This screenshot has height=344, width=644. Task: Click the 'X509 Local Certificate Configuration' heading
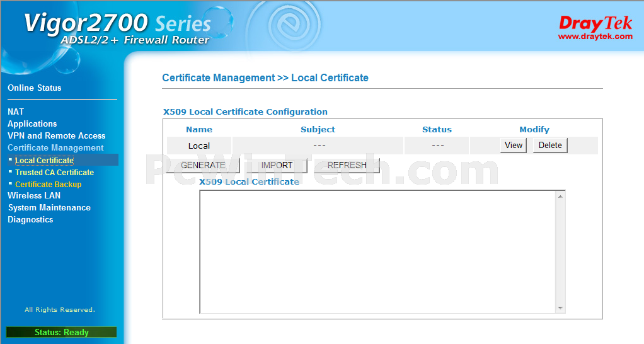click(245, 112)
